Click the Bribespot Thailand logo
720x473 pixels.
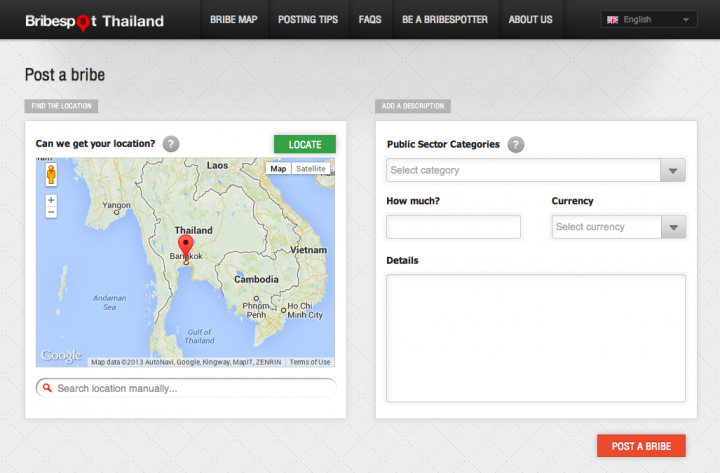[x=95, y=21]
